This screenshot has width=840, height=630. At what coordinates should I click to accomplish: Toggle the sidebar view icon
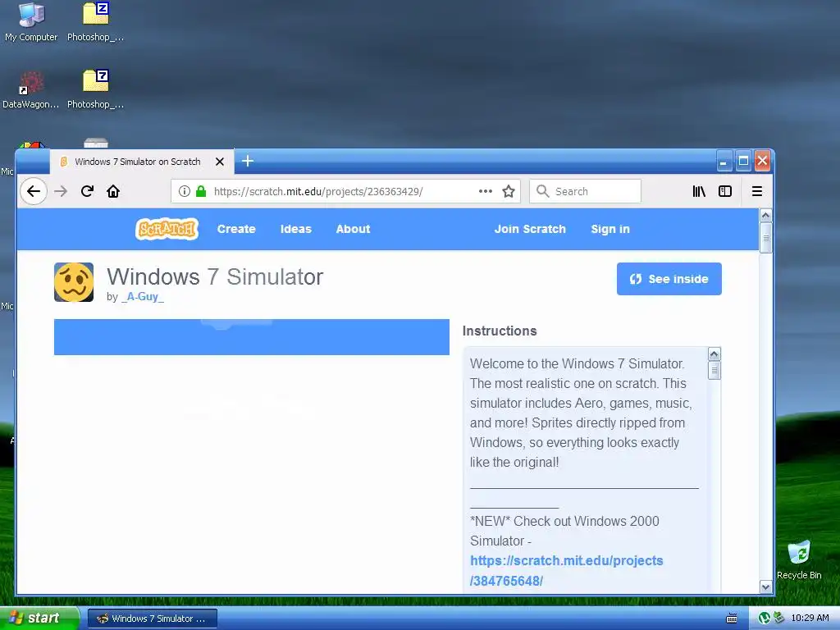725,191
